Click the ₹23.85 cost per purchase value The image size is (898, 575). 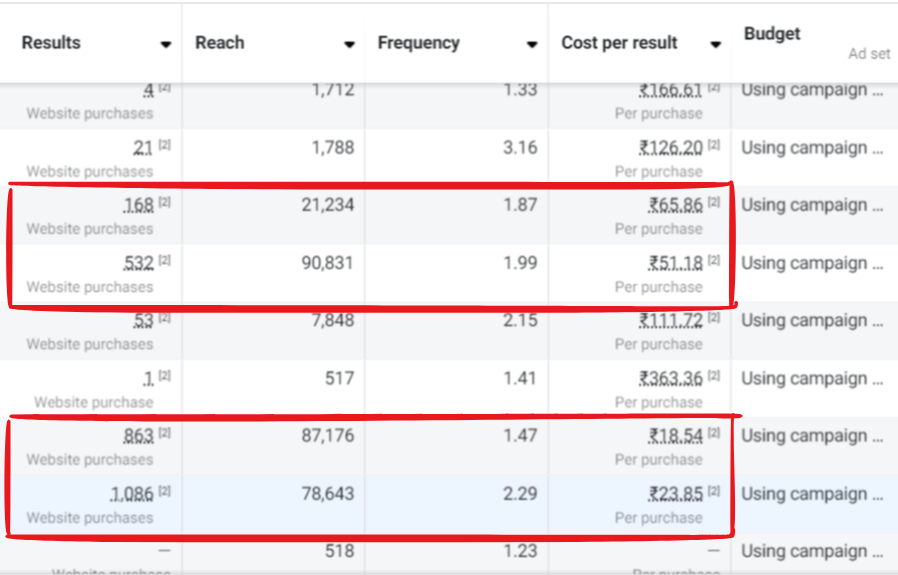675,494
